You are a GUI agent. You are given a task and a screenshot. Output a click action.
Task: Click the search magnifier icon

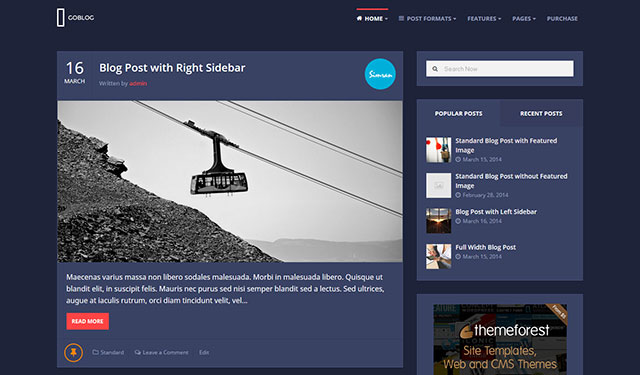coord(435,69)
